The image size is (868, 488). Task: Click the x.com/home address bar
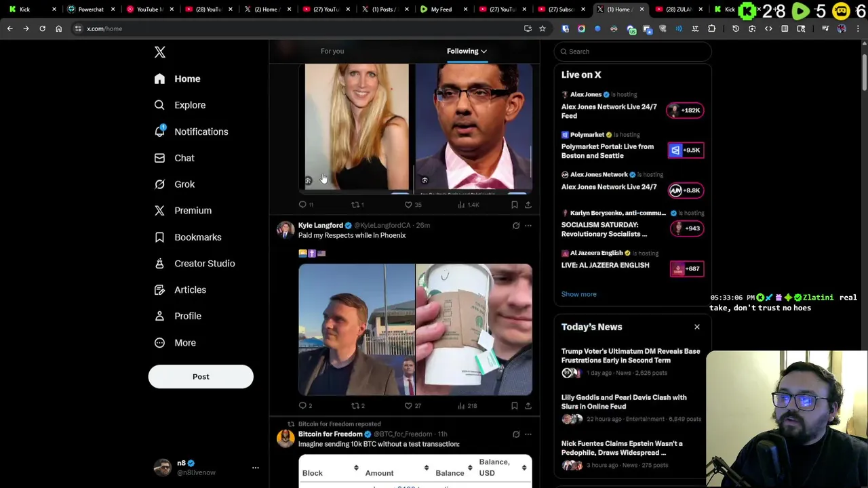point(298,28)
